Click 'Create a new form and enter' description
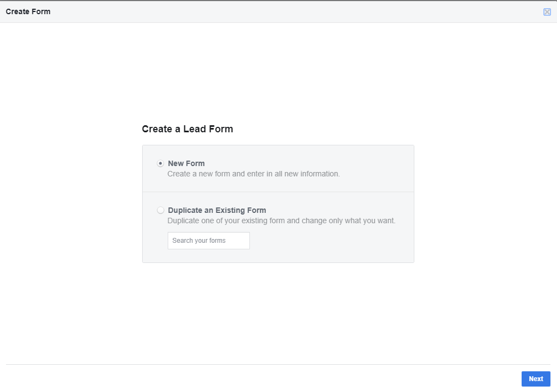 click(x=254, y=174)
